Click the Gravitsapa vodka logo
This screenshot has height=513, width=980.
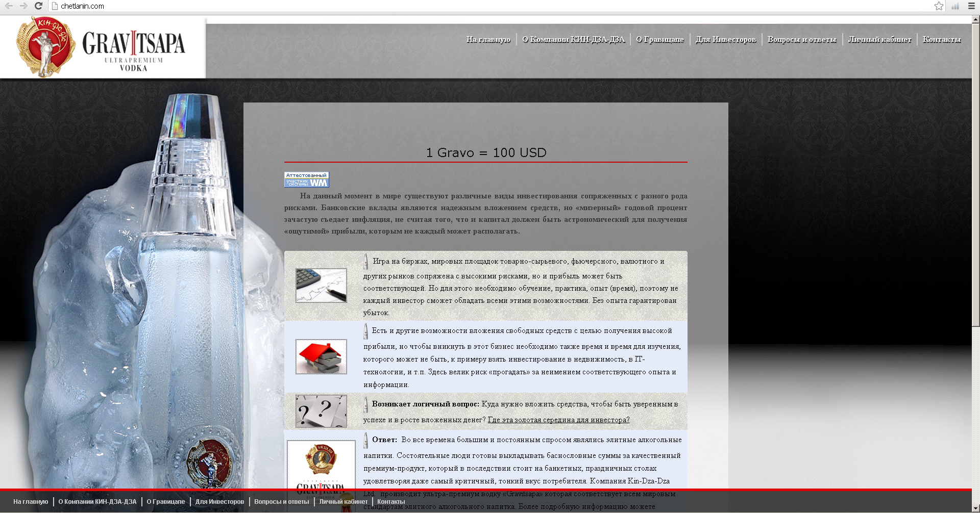103,47
